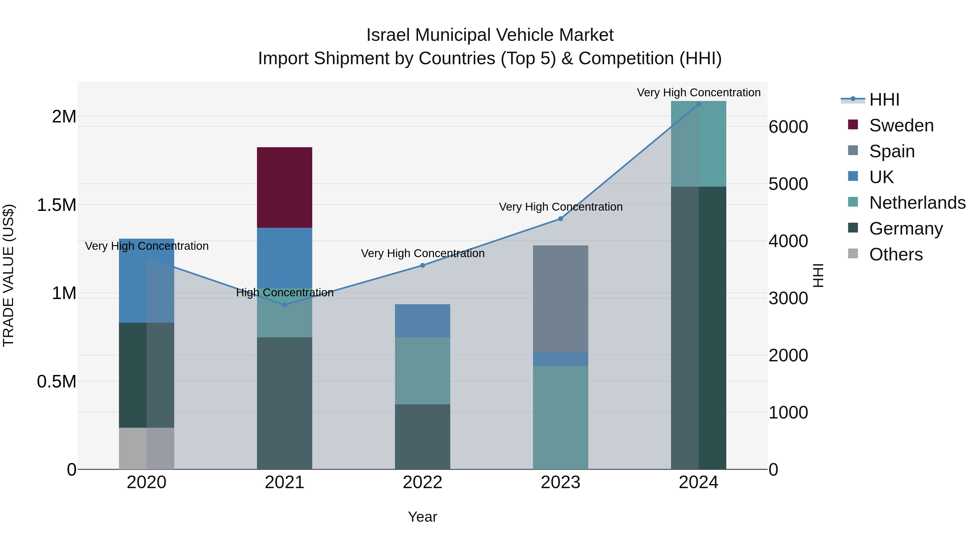Click the 6000 tick on right HHI axis
The width and height of the screenshot is (980, 551).
point(788,127)
